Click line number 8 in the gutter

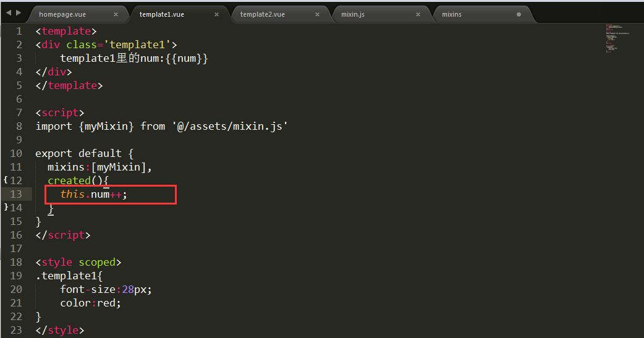[19, 126]
